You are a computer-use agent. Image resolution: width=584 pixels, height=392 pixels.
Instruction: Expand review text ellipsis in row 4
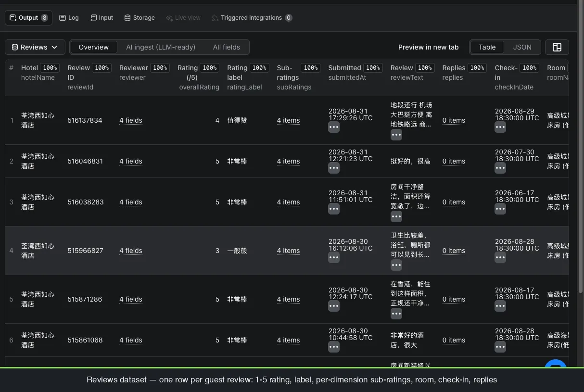click(396, 265)
